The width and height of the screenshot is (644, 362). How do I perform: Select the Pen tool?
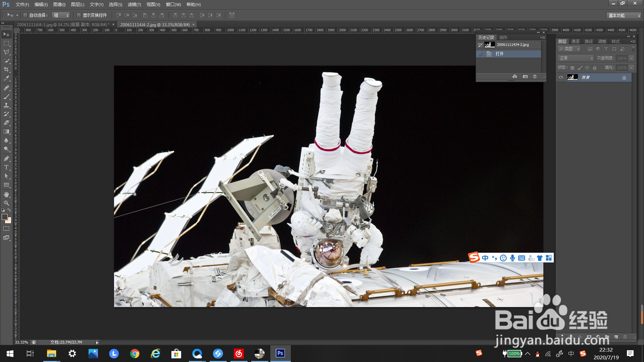pos(6,159)
